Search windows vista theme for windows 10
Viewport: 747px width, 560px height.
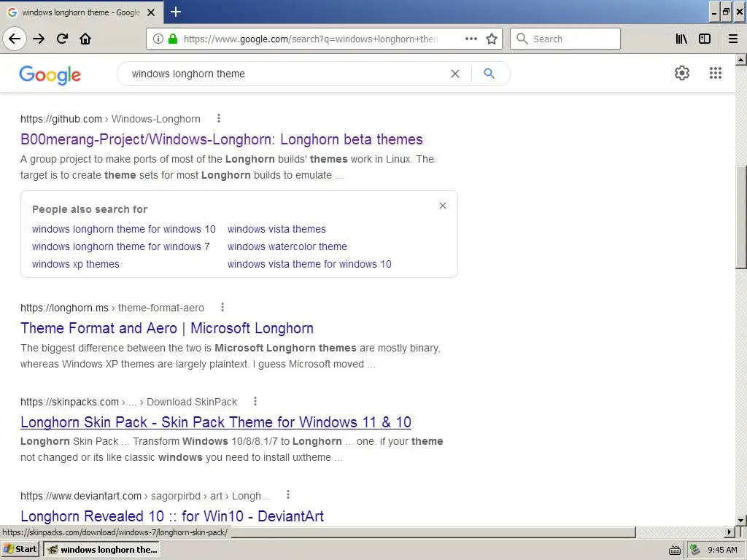pyautogui.click(x=309, y=264)
